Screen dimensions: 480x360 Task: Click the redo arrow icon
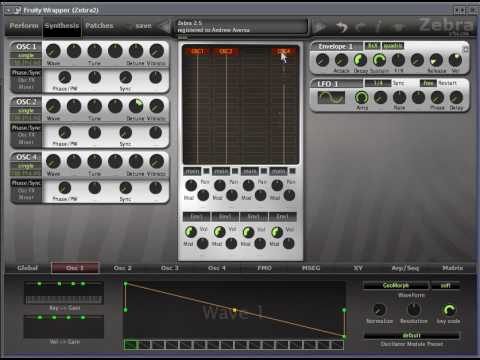pyautogui.click(x=361, y=27)
